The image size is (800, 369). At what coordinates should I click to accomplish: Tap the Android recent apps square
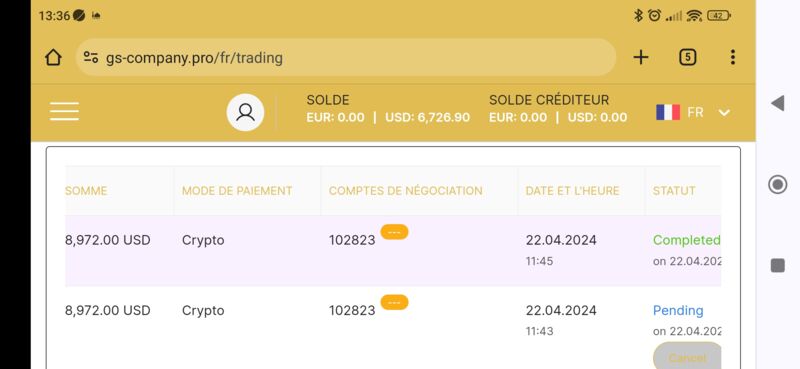[778, 265]
